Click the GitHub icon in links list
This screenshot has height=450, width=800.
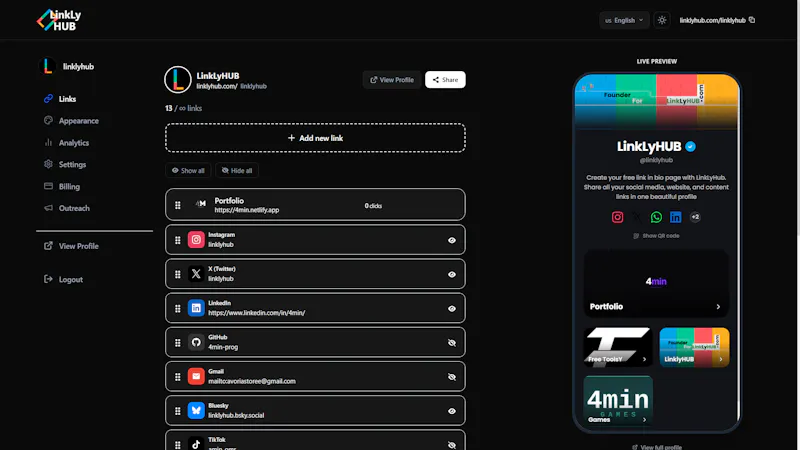[196, 342]
